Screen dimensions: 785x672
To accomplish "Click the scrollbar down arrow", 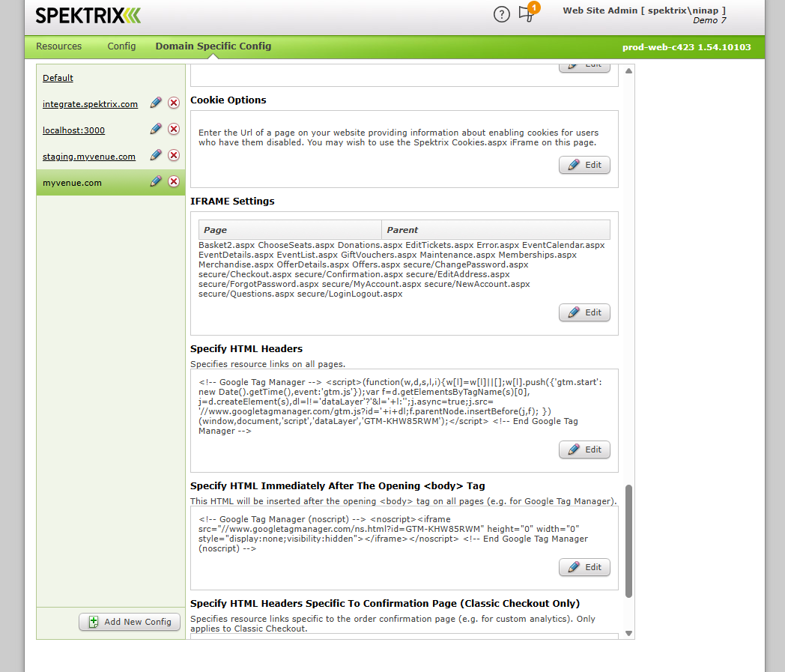I will [x=628, y=633].
